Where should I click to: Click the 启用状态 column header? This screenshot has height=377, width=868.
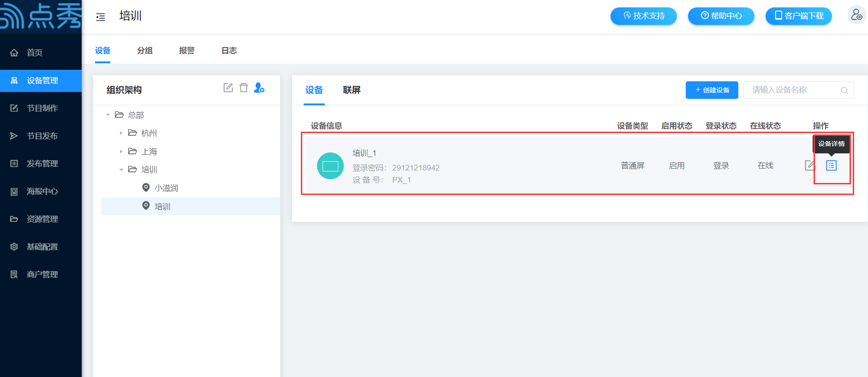677,126
